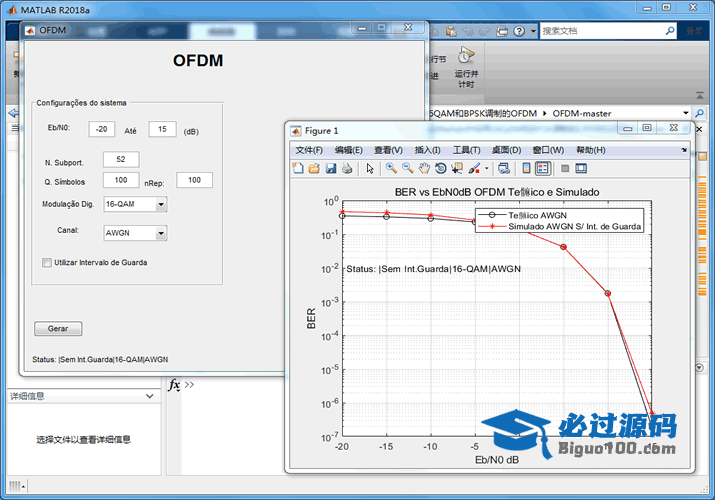The height and width of the screenshot is (500, 715).
Task: Expand the 详细信息 panel chevron
Action: coord(149,396)
